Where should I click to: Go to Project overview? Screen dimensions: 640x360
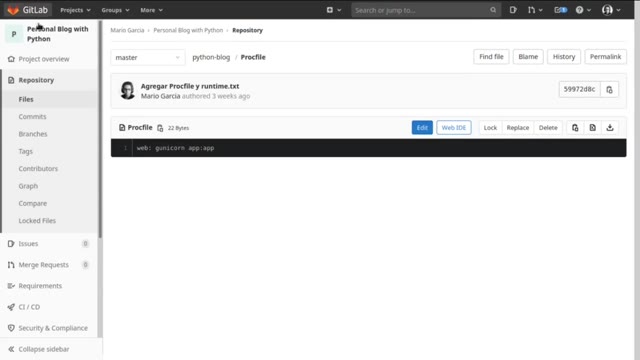pyautogui.click(x=44, y=59)
